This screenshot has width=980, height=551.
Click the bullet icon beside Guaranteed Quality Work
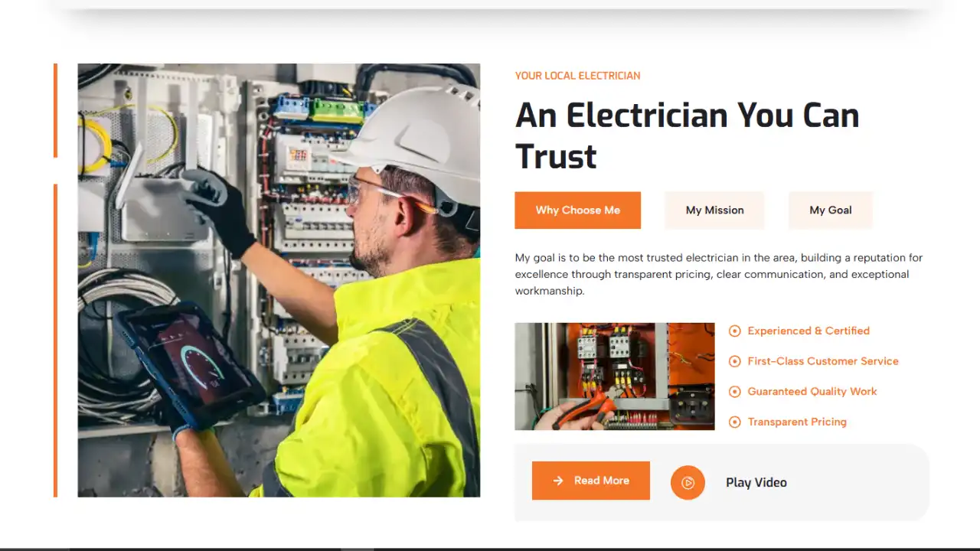[x=735, y=392]
